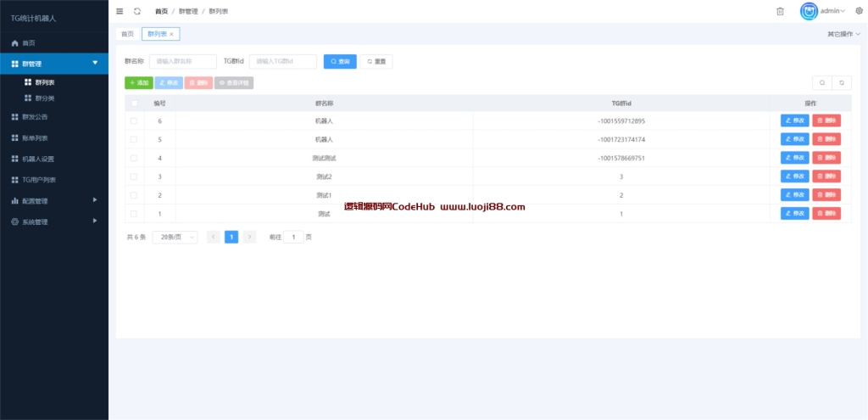The height and width of the screenshot is (420, 868).
Task: Click the 群名称 search input
Action: 183,61
